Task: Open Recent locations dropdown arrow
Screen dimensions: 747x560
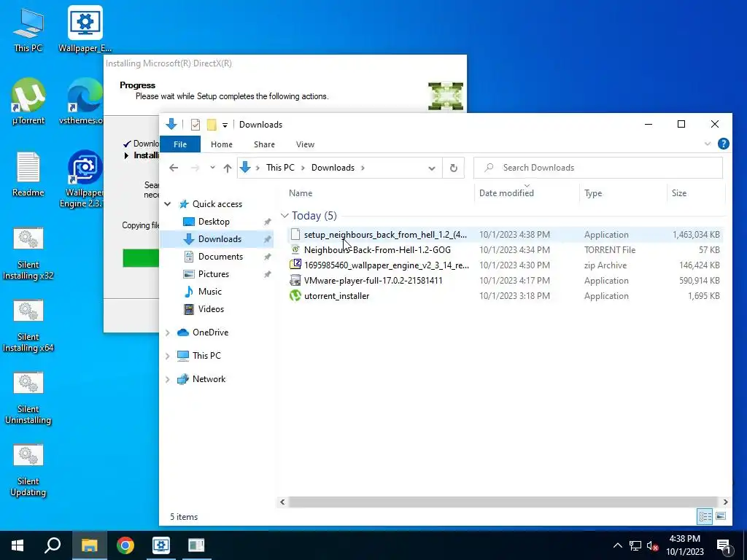Action: (212, 168)
